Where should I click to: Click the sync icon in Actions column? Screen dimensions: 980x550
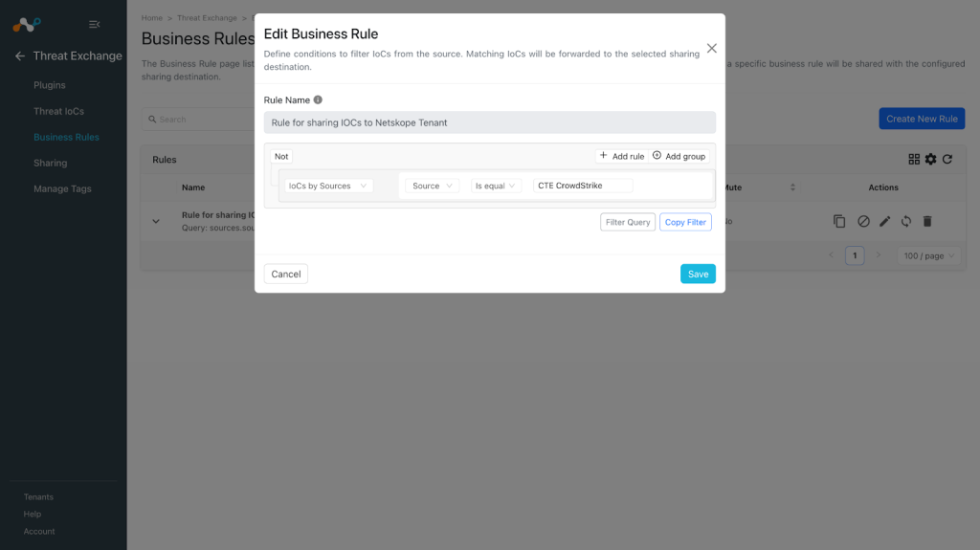[905, 221]
